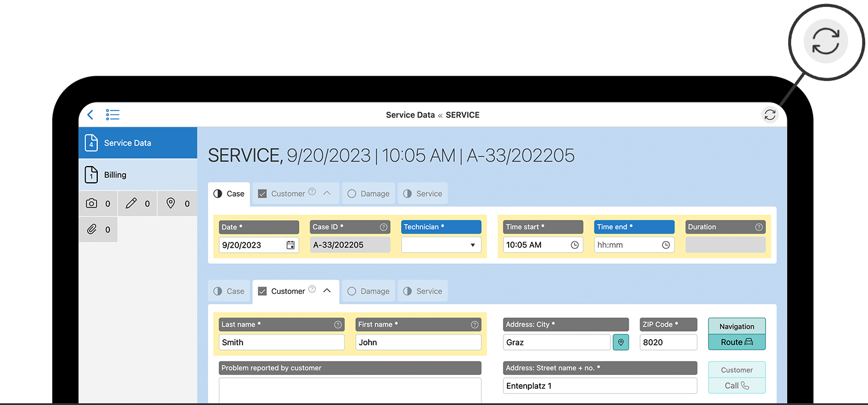Toggle upper Customer tab chevron

click(327, 193)
